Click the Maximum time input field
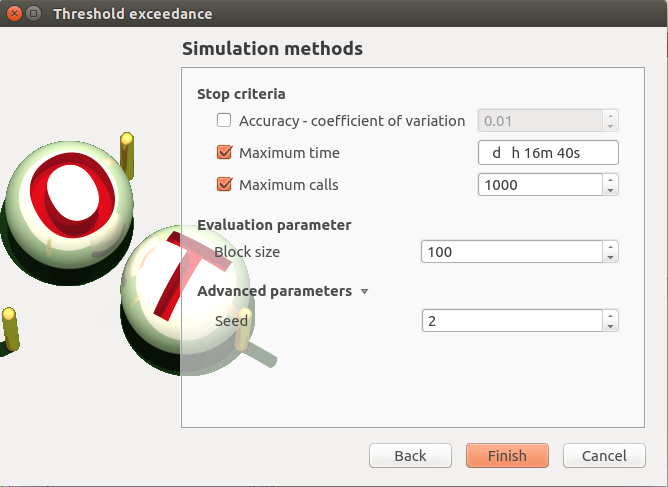 tap(548, 153)
